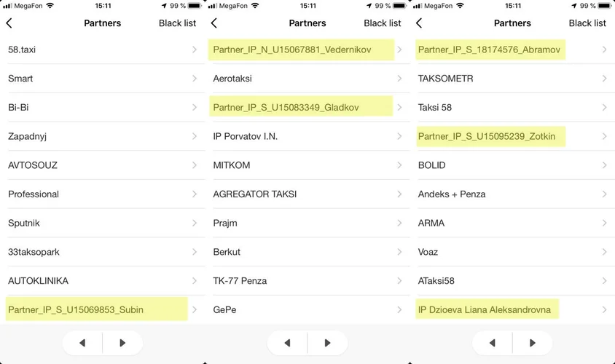Go back from the screen listing 58.taxi
Screen dimensions: 615x364
[9, 23]
